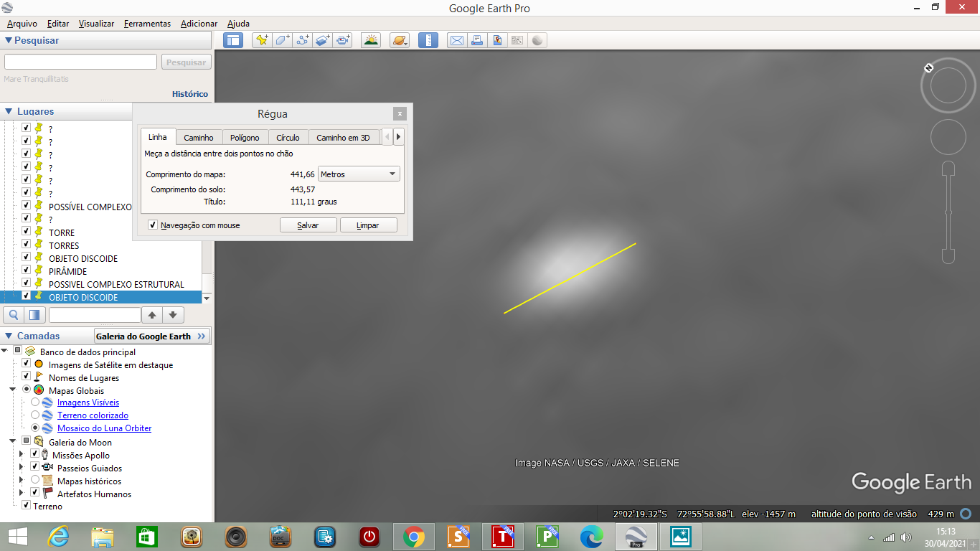980x551 pixels.
Task: Switch to the Polígono ruler tab
Action: pyautogui.click(x=245, y=137)
